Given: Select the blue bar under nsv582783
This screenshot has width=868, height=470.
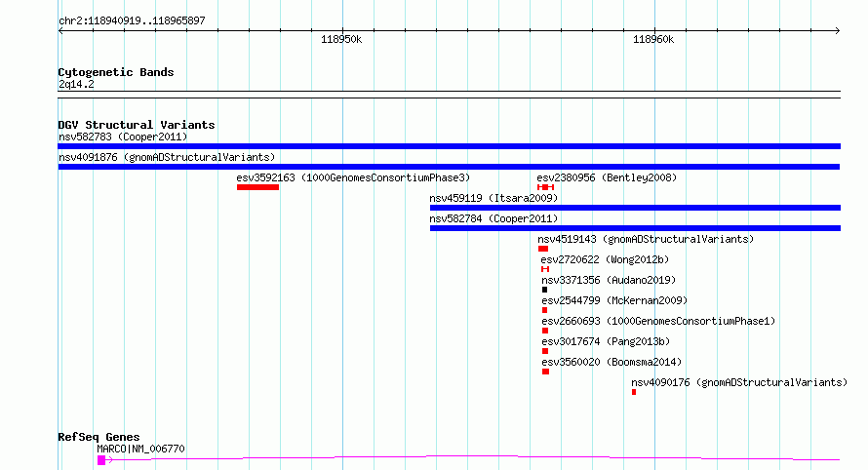Looking at the screenshot, I should 449,146.
